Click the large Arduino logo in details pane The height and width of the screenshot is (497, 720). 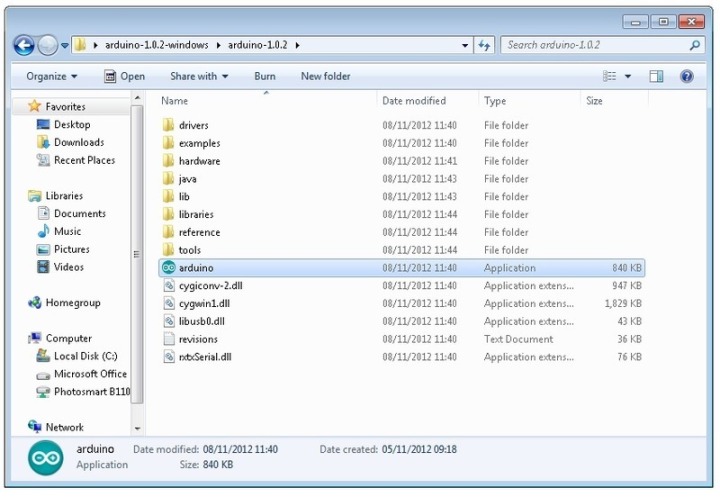click(45, 457)
